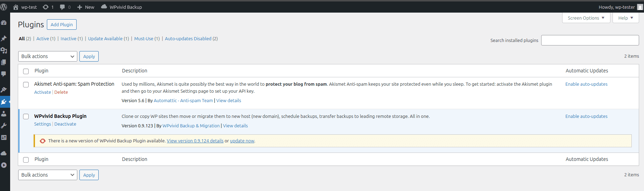This screenshot has width=644, height=191.
Task: Select all plugins via footer checkbox
Action: [26, 160]
